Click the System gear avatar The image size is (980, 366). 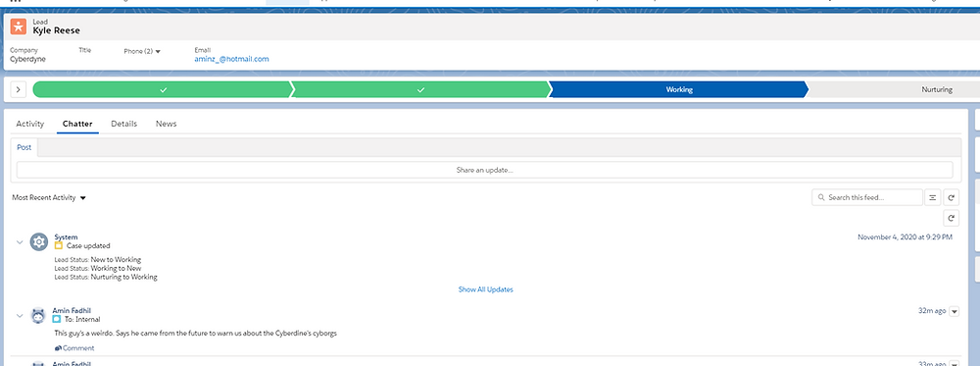39,242
